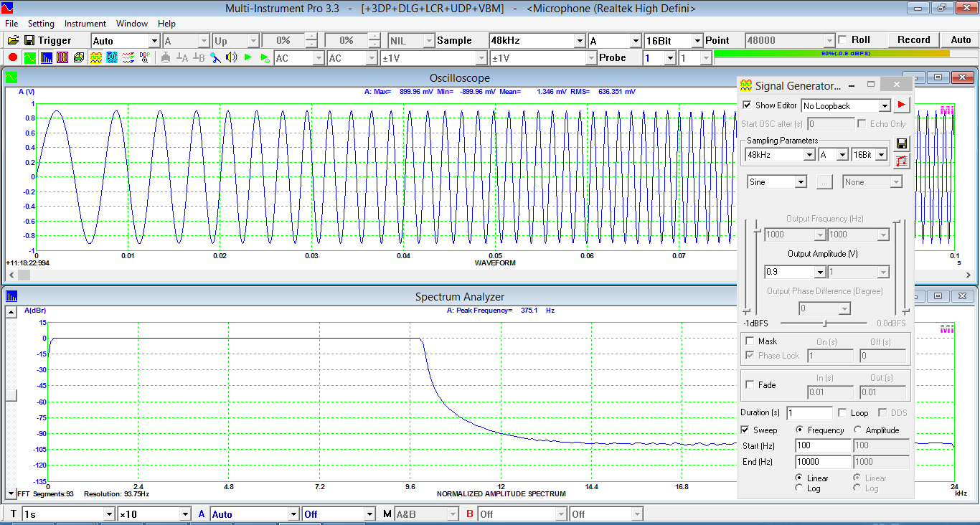Click the Auto button at top right

point(961,40)
